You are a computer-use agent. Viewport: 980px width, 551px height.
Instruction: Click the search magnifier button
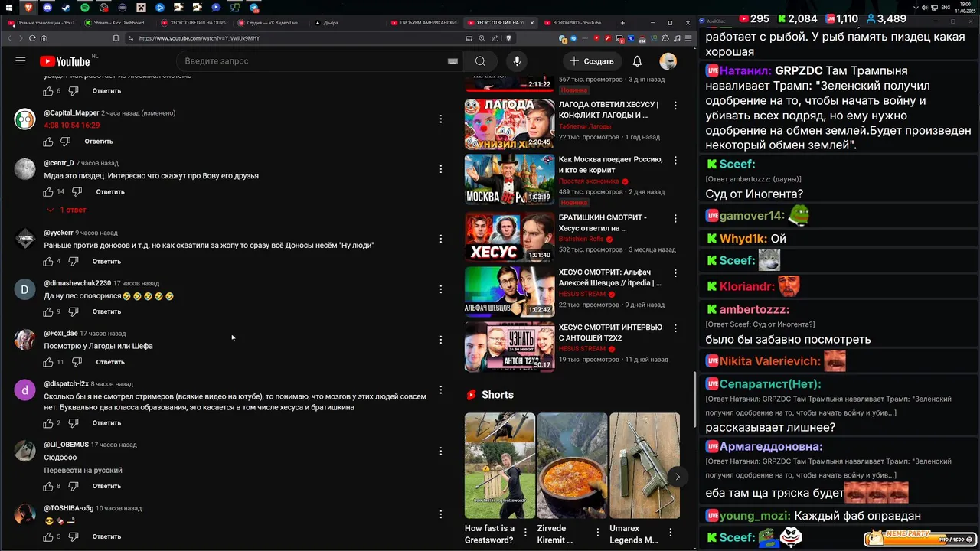(480, 61)
